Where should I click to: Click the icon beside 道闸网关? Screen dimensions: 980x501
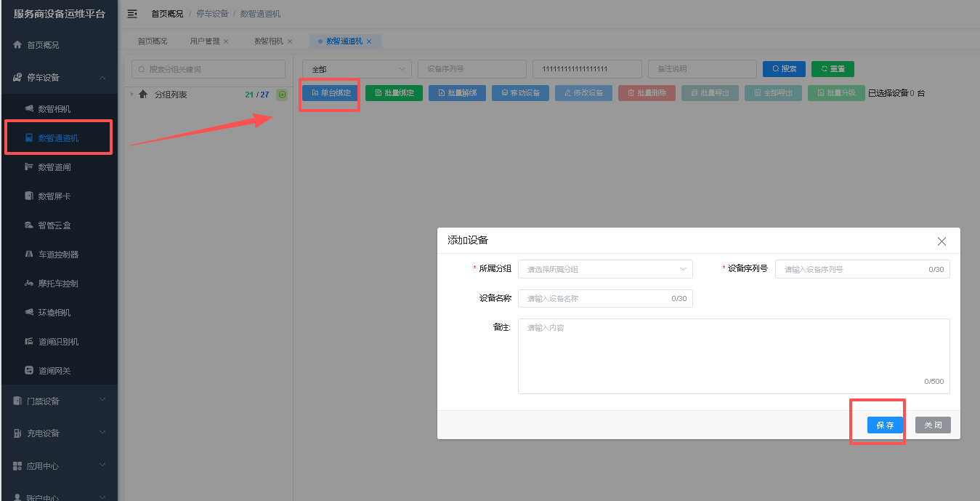29,371
